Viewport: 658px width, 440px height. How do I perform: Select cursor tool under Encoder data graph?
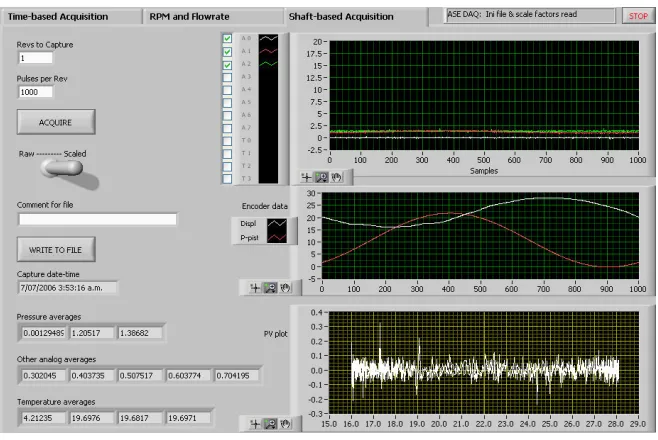pyautogui.click(x=255, y=288)
